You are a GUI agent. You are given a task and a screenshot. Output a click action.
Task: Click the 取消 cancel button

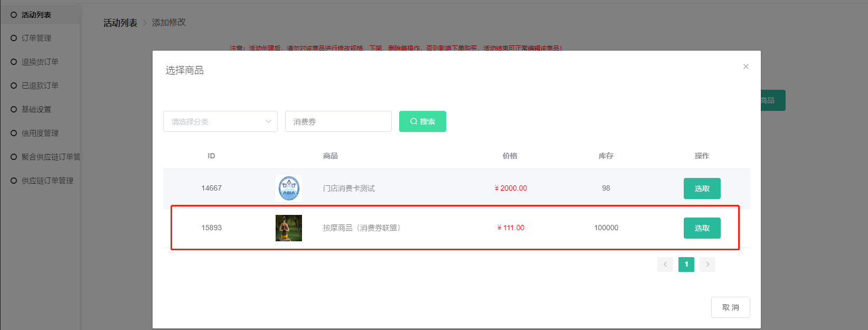point(731,307)
